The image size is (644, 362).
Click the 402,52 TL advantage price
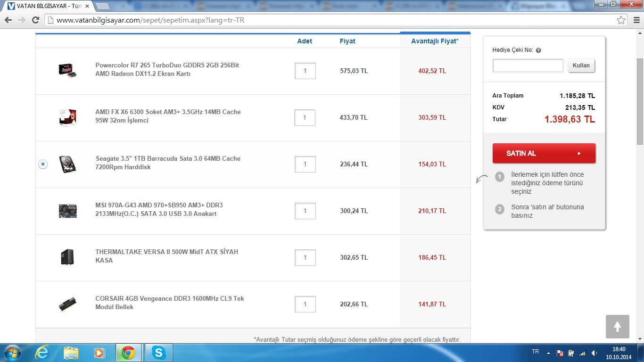(432, 71)
